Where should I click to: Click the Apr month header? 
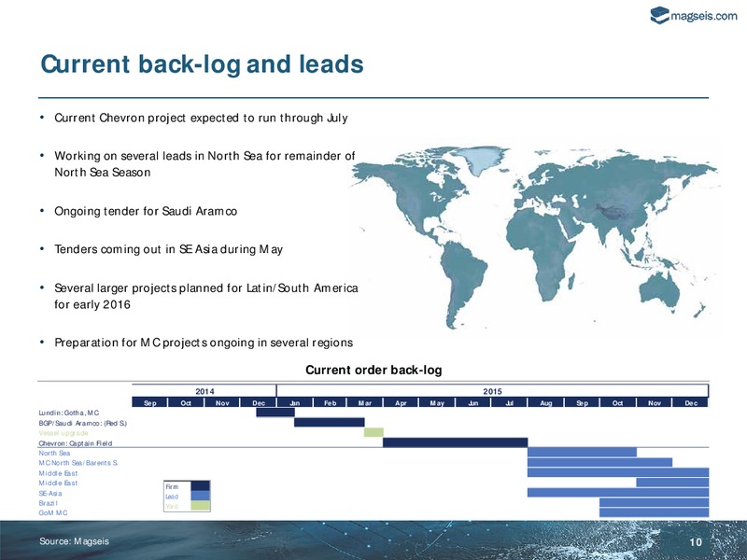[402, 403]
